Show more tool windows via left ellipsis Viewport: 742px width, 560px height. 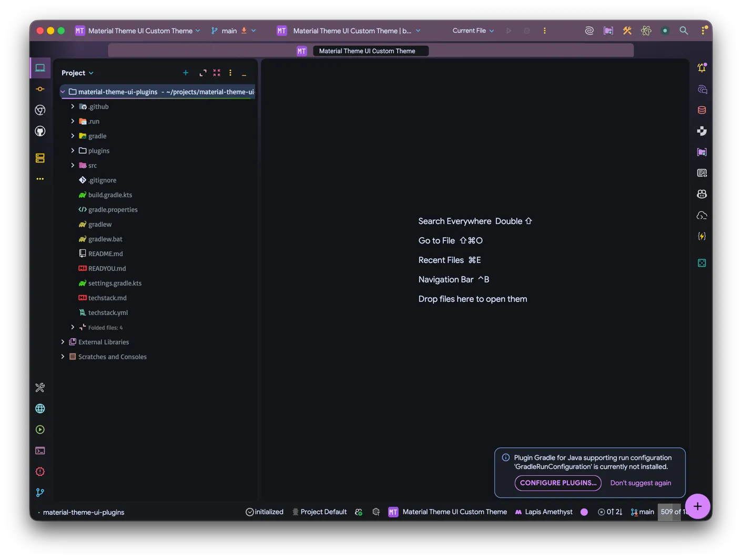click(40, 179)
